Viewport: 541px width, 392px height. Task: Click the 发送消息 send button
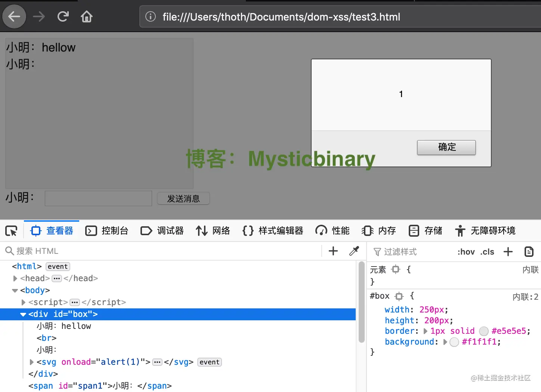[183, 198]
